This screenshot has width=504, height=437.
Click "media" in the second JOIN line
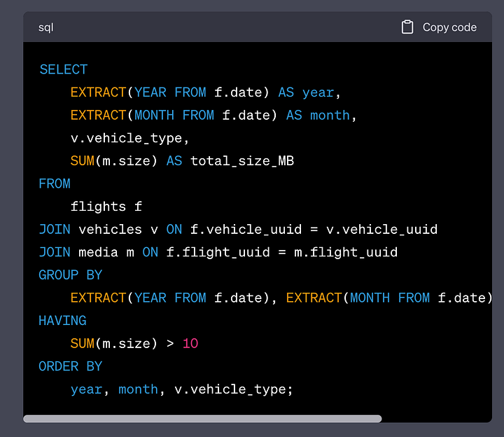point(98,252)
